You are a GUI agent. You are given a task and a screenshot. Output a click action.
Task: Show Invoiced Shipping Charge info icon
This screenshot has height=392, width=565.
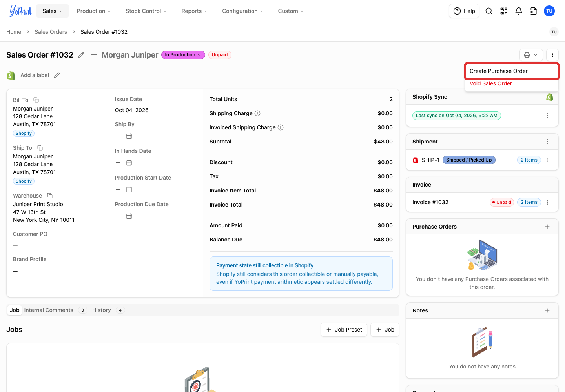click(x=281, y=127)
